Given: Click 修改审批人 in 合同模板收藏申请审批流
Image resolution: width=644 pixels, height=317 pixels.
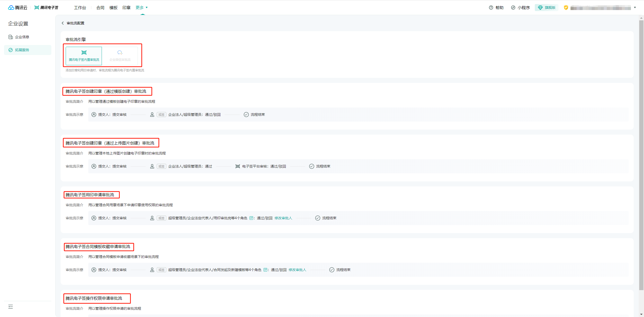Looking at the screenshot, I should 297,270.
